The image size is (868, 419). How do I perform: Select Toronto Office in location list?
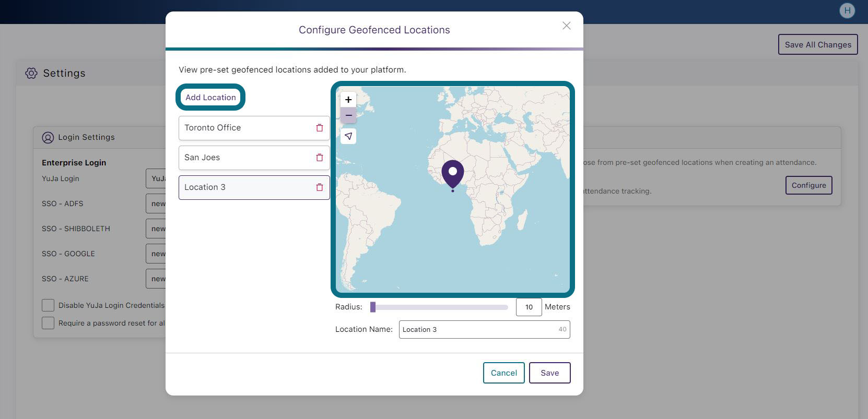click(254, 128)
